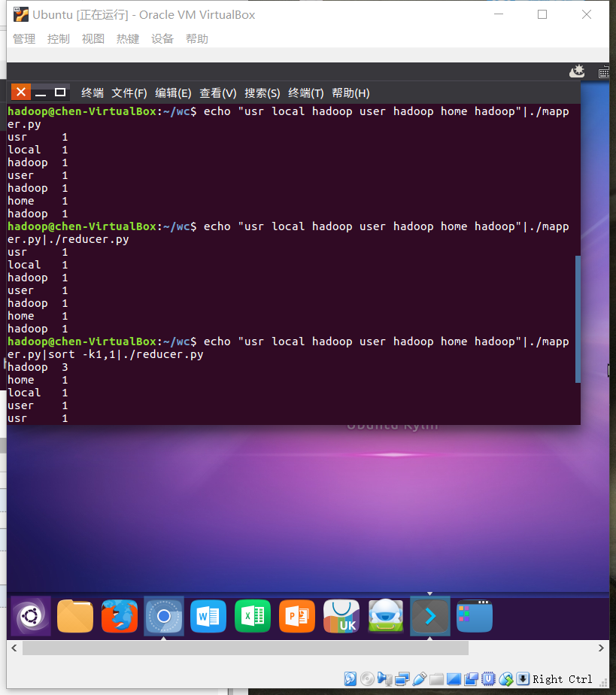Viewport: 616px width, 695px height.
Task: Open the terminal 终端 application menu
Action: [93, 93]
